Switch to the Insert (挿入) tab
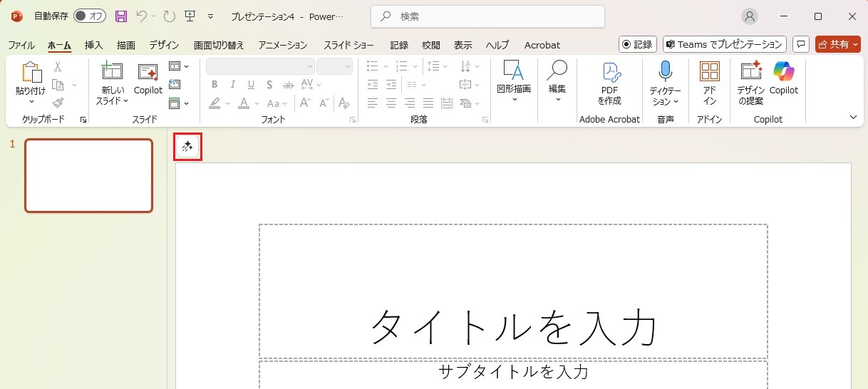 point(93,45)
